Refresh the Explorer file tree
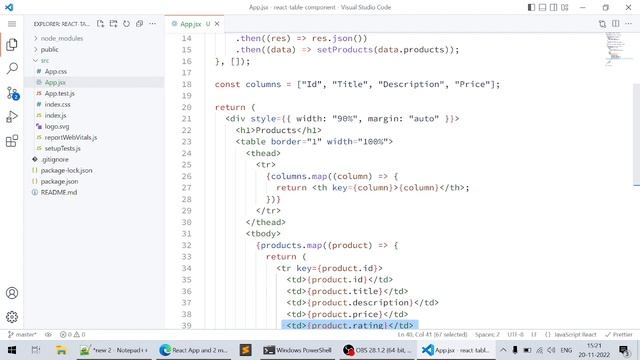Image resolution: width=640 pixels, height=360 pixels. (127, 24)
